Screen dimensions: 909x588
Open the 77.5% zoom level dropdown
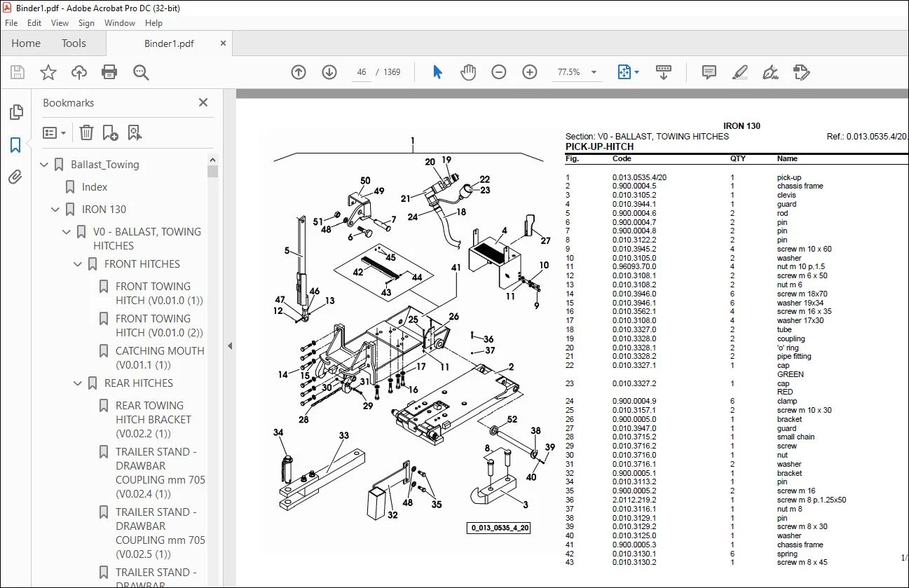[x=594, y=72]
